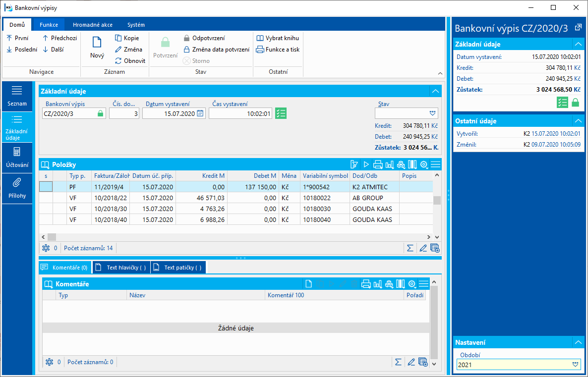Select row with faktura 10/2018/22
The height and width of the screenshot is (377, 588).
236,198
